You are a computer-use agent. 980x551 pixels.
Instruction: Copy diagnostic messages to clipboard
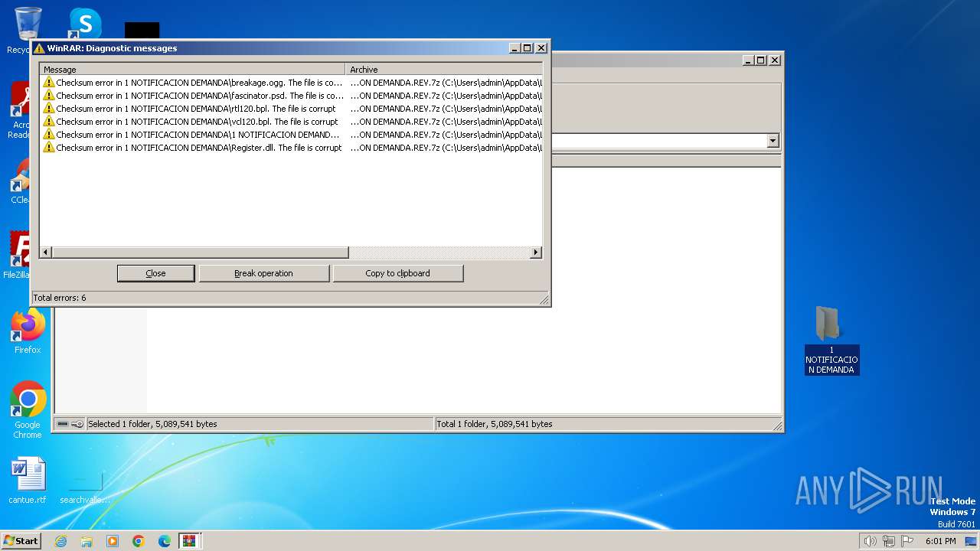397,273
